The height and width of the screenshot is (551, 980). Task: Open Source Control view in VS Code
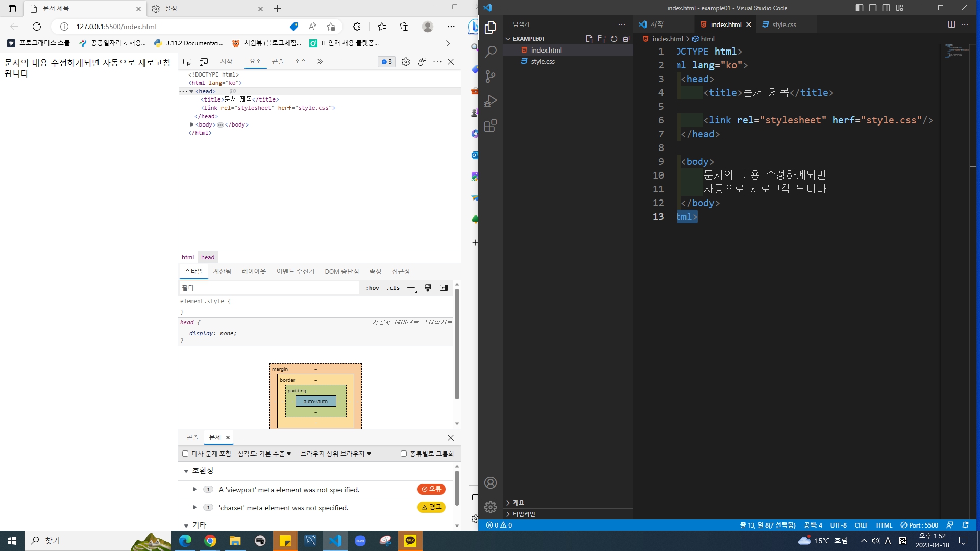[x=491, y=77]
